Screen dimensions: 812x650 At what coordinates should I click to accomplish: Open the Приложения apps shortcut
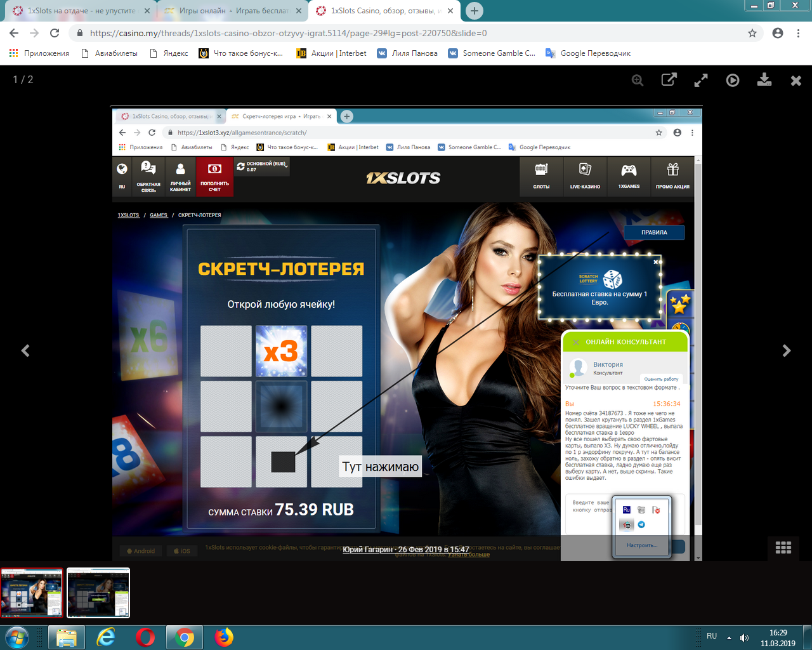tap(39, 53)
